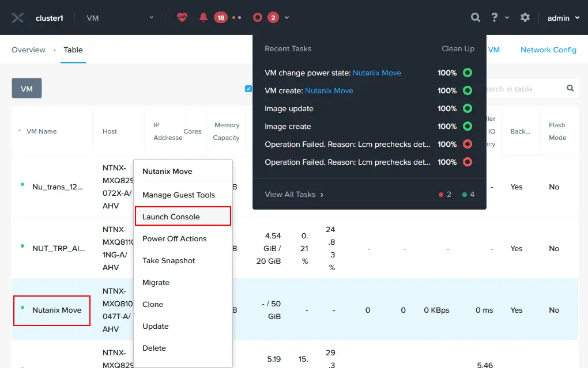This screenshot has height=368, width=588.
Task: Click the Nutanix Move context menu title
Action: click(x=167, y=171)
